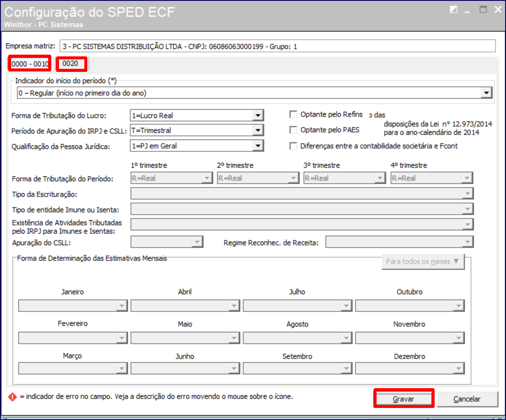Viewport: 506px width, 420px height.
Task: Click the Gravar button
Action: [x=404, y=398]
